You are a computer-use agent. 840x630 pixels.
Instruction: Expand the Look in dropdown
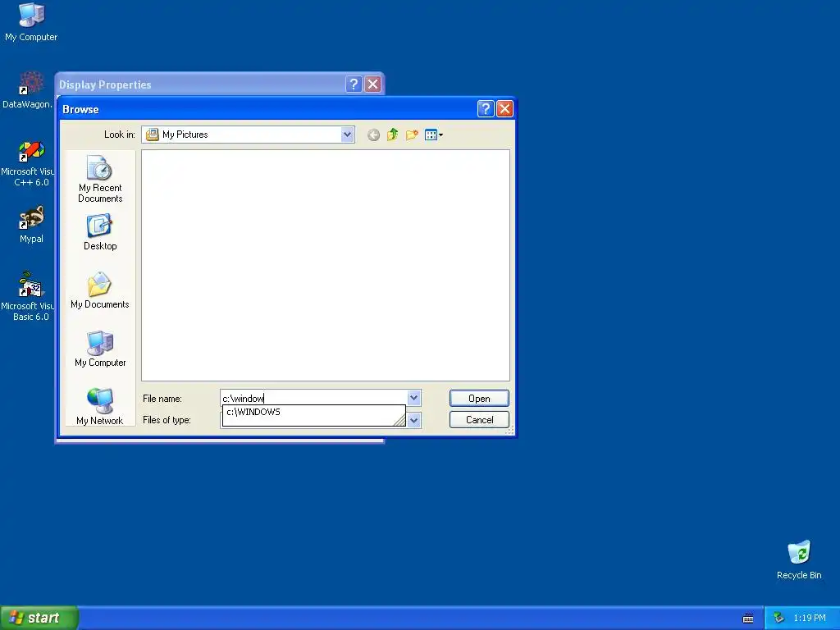tap(347, 135)
